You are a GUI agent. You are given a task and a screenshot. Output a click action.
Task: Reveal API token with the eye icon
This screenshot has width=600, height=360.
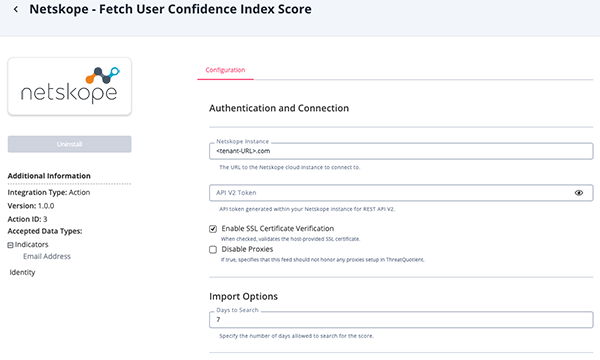(x=579, y=193)
